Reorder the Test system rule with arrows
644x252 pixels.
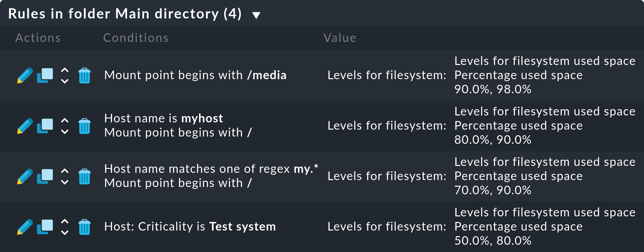pos(65,227)
